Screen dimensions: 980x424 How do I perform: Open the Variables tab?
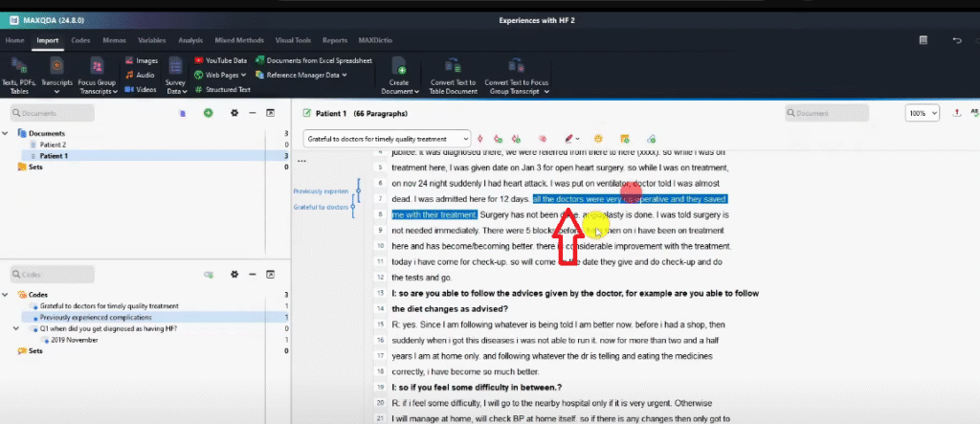[x=152, y=40]
